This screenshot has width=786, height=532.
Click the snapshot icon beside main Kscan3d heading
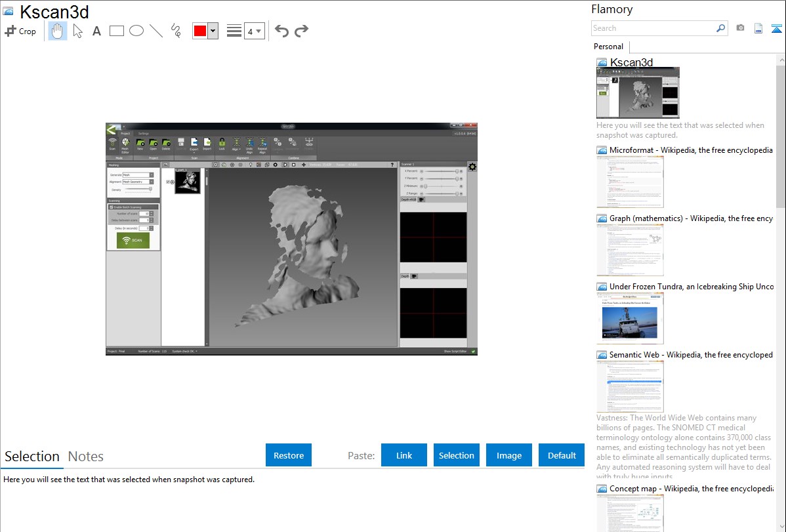coord(9,12)
